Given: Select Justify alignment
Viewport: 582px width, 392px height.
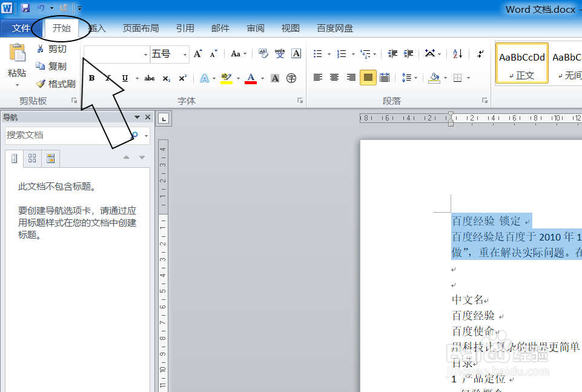Looking at the screenshot, I should [368, 77].
